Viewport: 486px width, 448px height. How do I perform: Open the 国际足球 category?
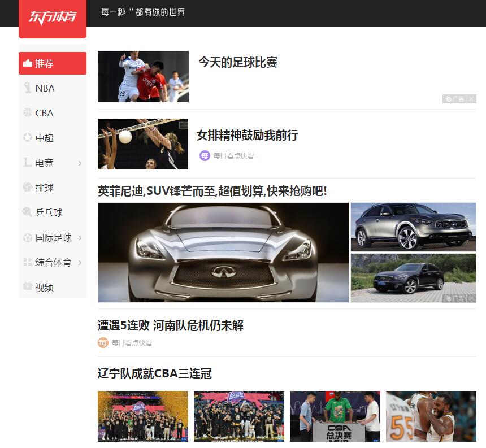tap(53, 238)
